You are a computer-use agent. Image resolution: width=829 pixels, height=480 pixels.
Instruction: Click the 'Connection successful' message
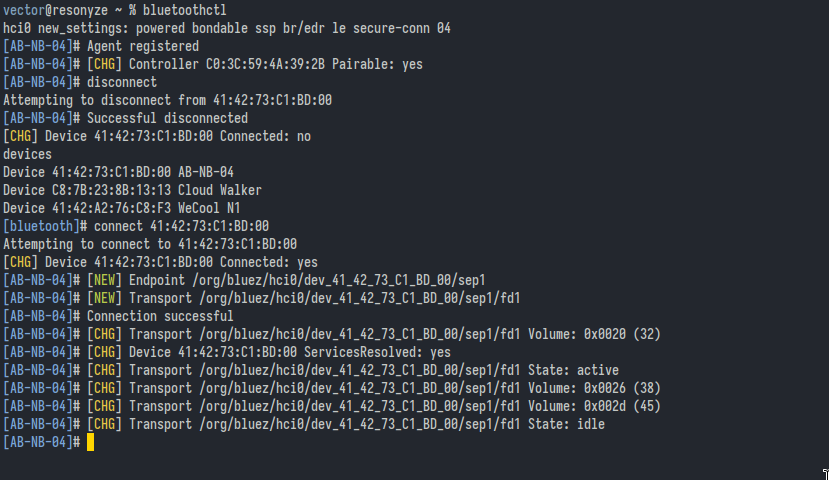click(160, 316)
